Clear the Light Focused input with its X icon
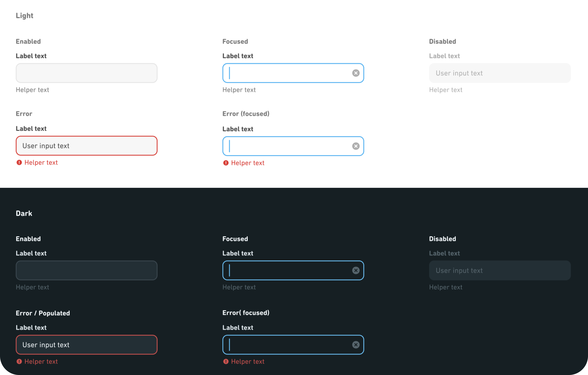 [x=356, y=73]
